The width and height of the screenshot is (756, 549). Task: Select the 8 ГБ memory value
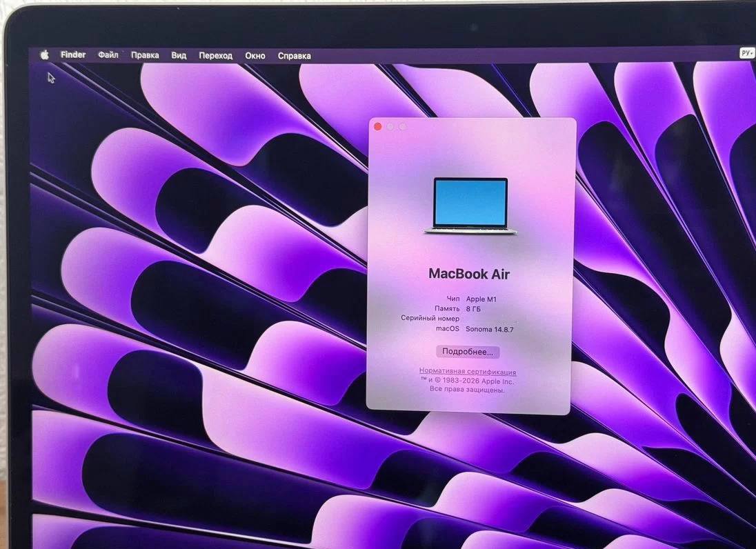point(473,309)
